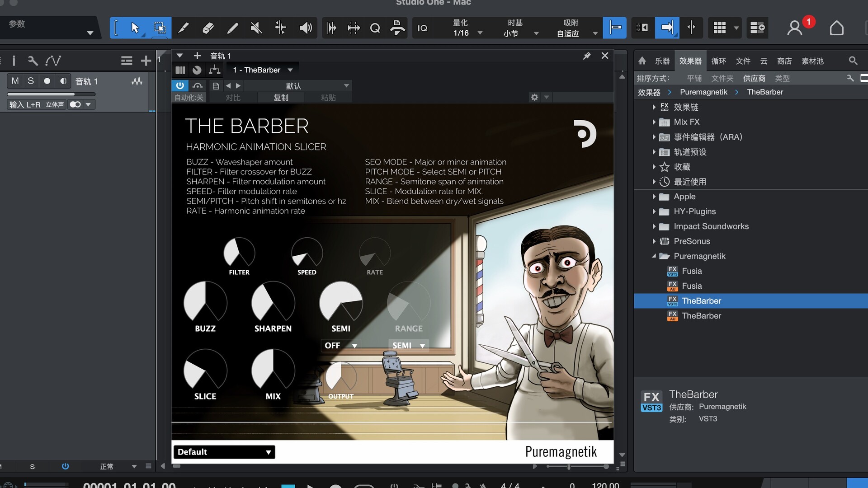Go to next preset arrow
Screen dimensions: 868x488
(x=238, y=85)
